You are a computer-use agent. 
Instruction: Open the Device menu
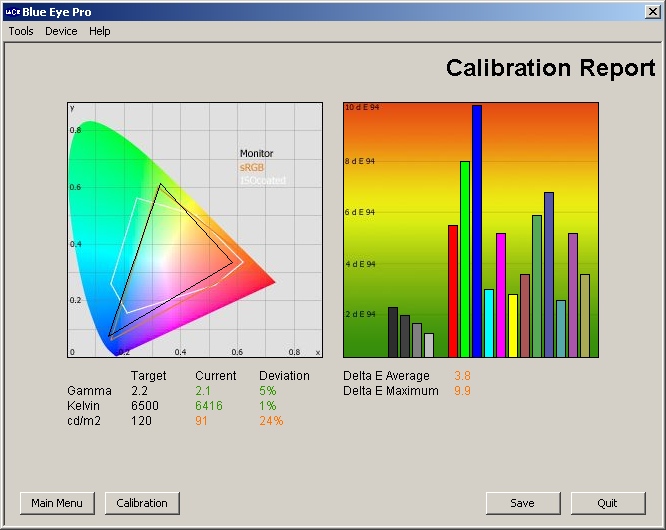click(61, 31)
